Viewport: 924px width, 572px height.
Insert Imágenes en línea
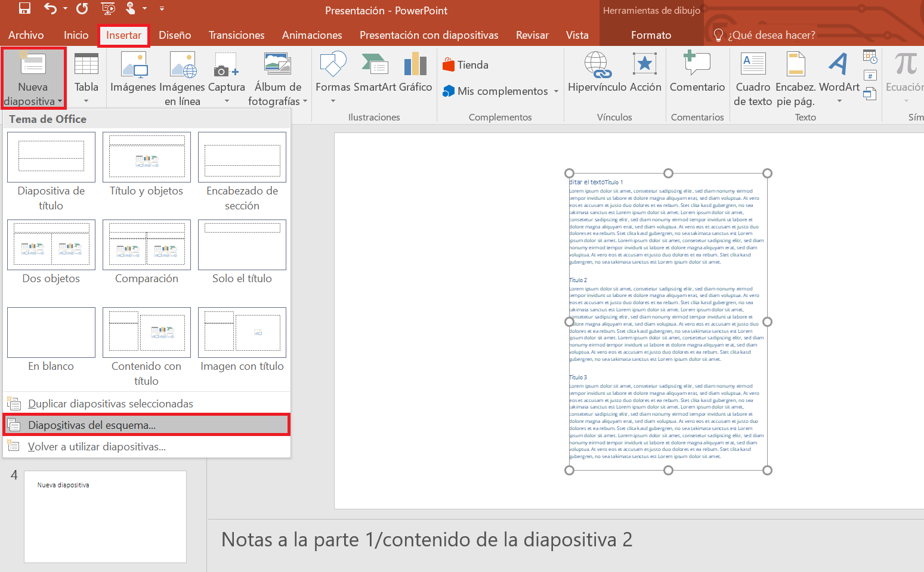coord(183,78)
